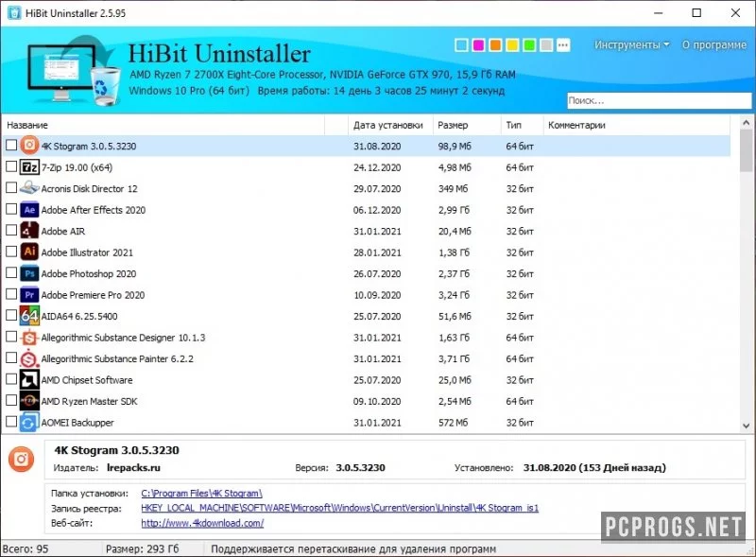Click the Adobe Premiere Pro Pr icon
Viewport: 756px width, 557px height.
(29, 294)
